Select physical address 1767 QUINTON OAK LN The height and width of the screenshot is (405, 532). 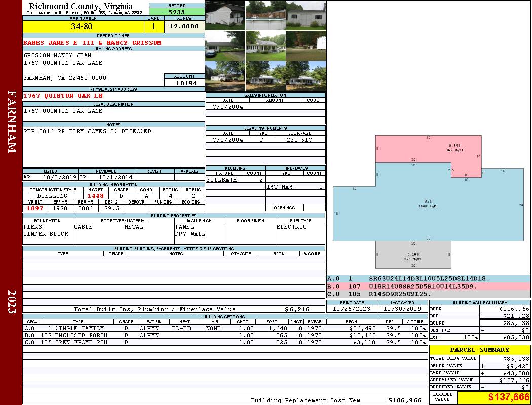click(x=63, y=96)
